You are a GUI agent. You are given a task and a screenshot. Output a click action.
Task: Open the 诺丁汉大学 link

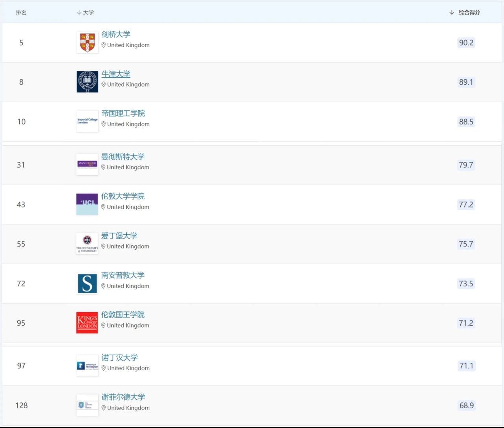click(x=120, y=358)
